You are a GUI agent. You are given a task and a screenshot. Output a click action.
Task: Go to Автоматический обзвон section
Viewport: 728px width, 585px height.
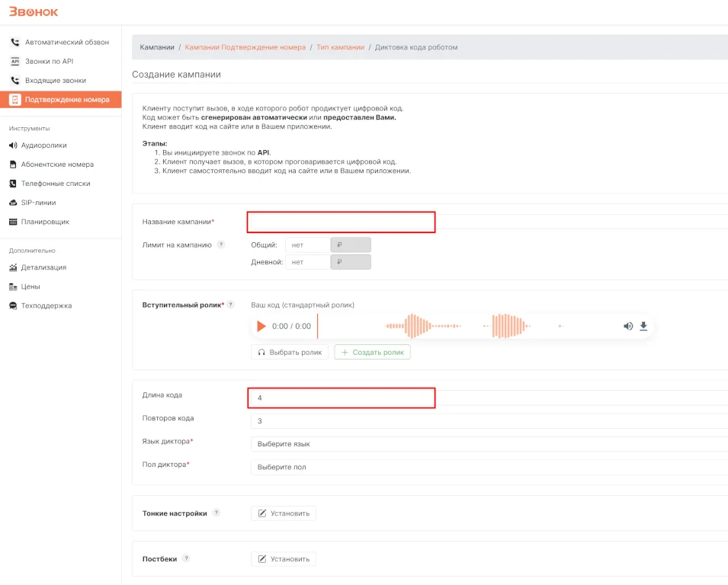click(66, 42)
